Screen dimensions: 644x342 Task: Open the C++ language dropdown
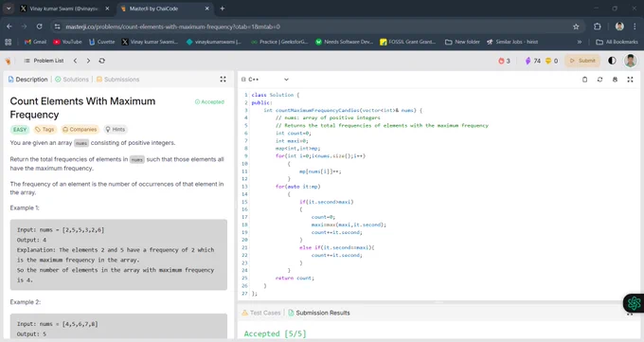tap(265, 80)
